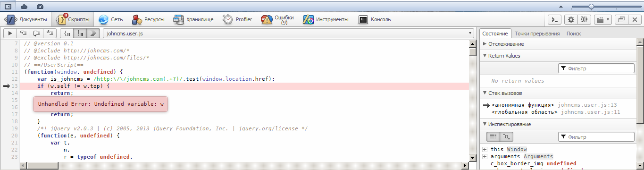The height and width of the screenshot is (170, 644).
Task: Click the 'var is_johncms' code line
Action: click(x=156, y=79)
